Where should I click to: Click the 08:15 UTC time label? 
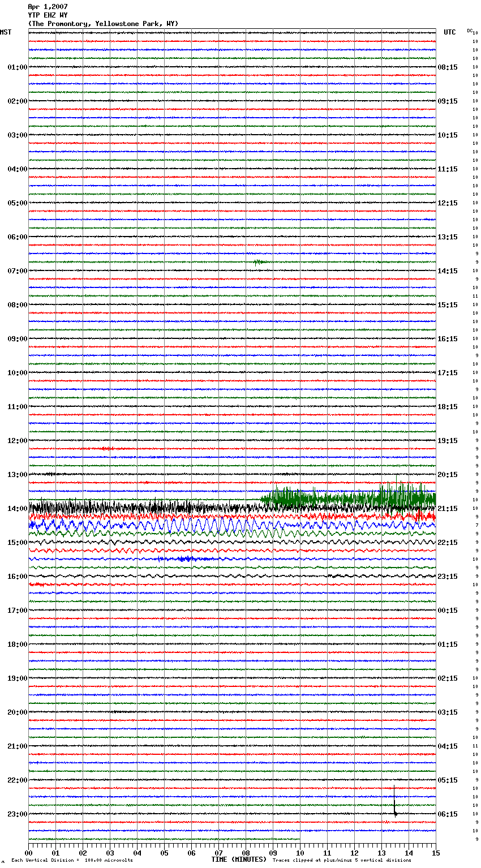click(x=448, y=67)
